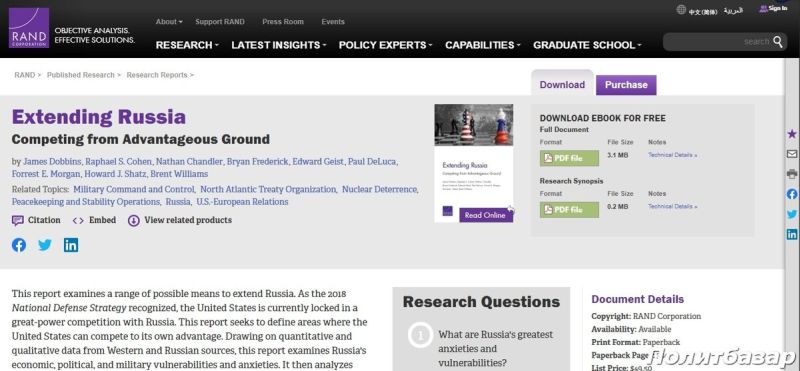Expand the RESEARCH menu

pyautogui.click(x=187, y=45)
